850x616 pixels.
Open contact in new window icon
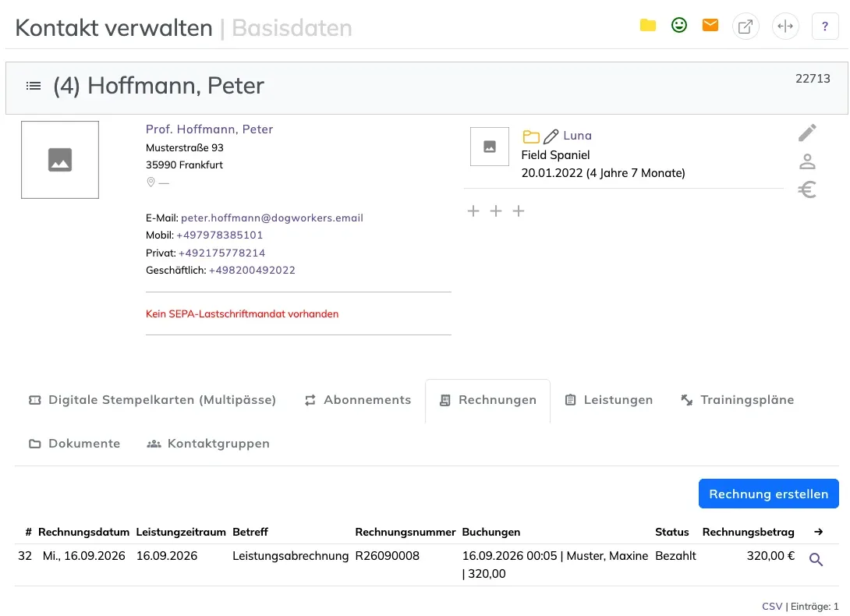pyautogui.click(x=746, y=26)
